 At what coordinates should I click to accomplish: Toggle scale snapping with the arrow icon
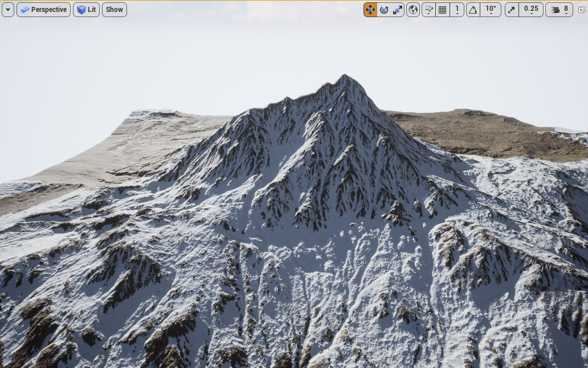(512, 10)
